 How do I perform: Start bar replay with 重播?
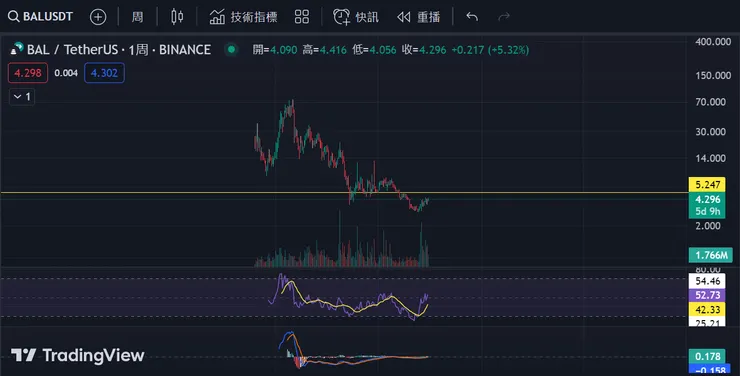click(x=419, y=17)
